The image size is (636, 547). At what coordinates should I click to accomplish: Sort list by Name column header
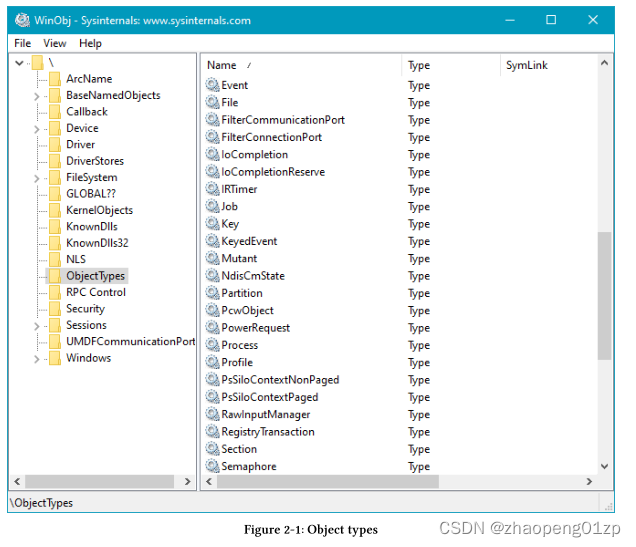(x=301, y=65)
